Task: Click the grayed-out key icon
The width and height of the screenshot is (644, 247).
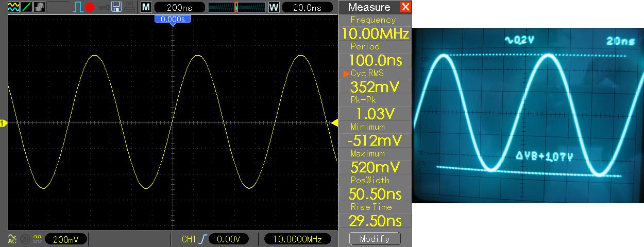Action: pos(103,8)
